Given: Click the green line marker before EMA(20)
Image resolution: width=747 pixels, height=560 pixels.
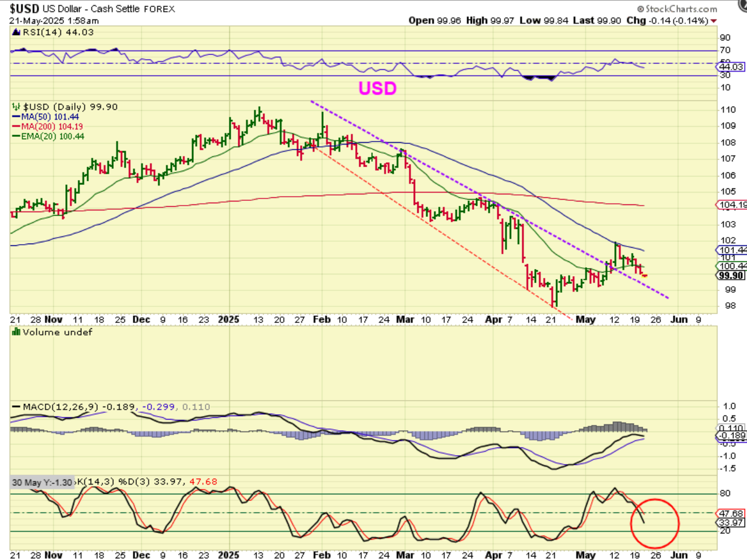Looking at the screenshot, I should click(15, 136).
